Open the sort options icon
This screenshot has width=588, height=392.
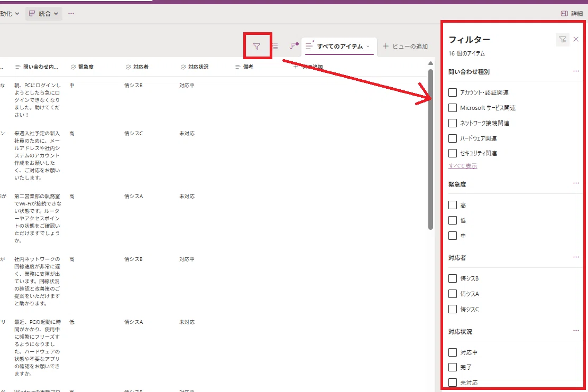click(x=293, y=46)
